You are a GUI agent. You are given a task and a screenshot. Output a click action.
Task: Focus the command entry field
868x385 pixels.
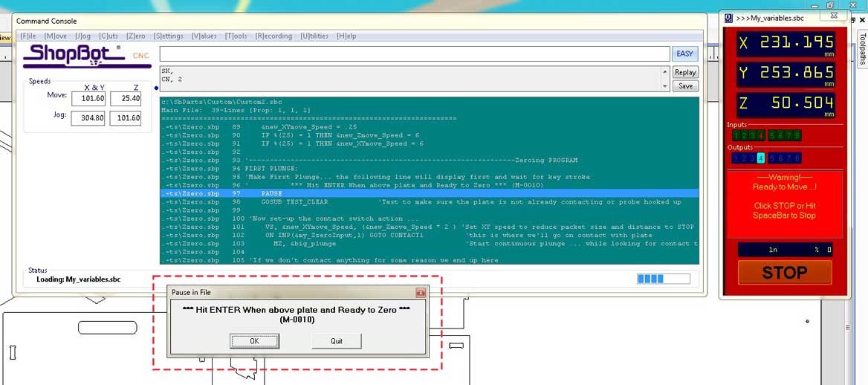(415, 54)
